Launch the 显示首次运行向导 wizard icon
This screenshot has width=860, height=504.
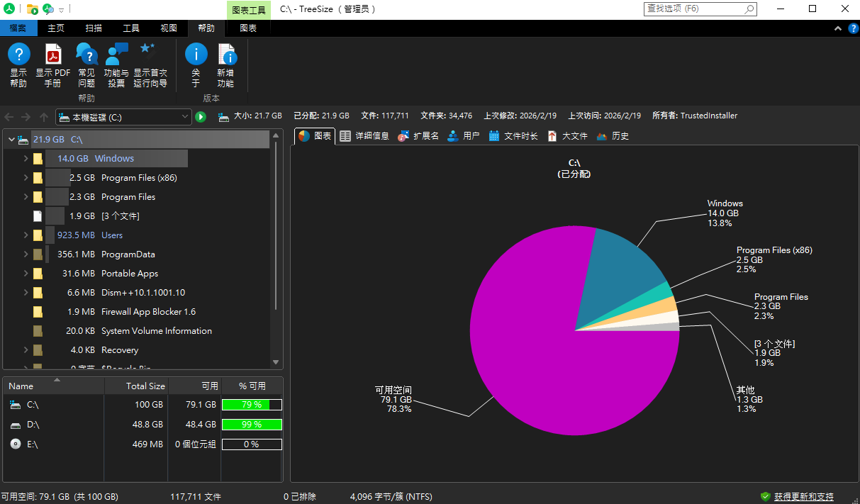(150, 55)
